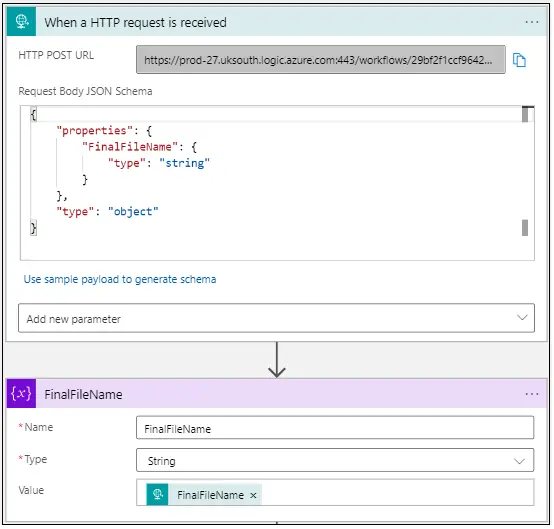
Task: Click the purple variable curly-brace icon
Action: point(21,394)
